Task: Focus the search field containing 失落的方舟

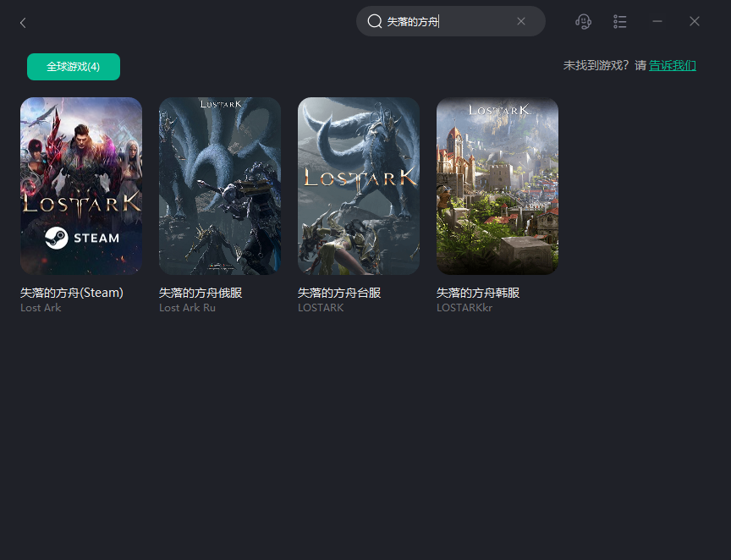Action: point(450,21)
